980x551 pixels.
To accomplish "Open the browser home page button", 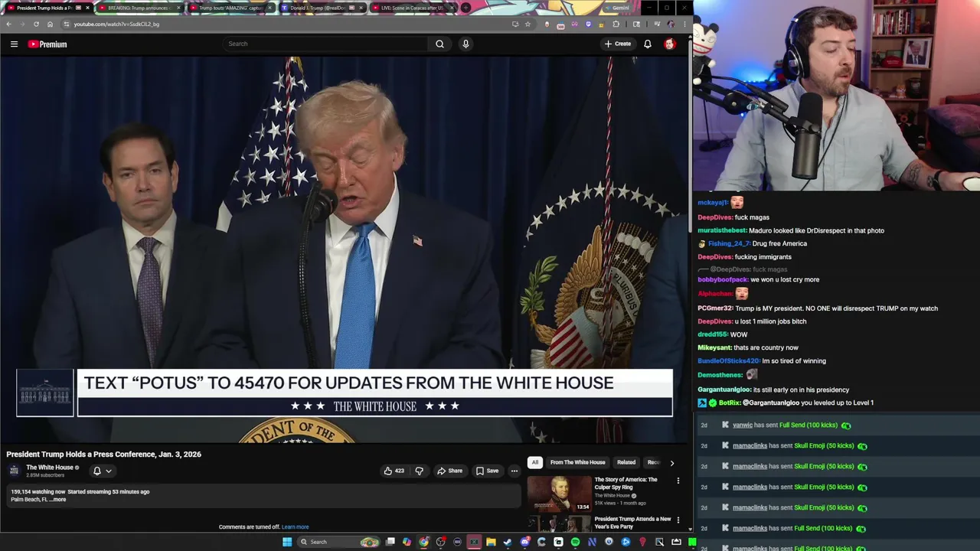I will (x=50, y=24).
